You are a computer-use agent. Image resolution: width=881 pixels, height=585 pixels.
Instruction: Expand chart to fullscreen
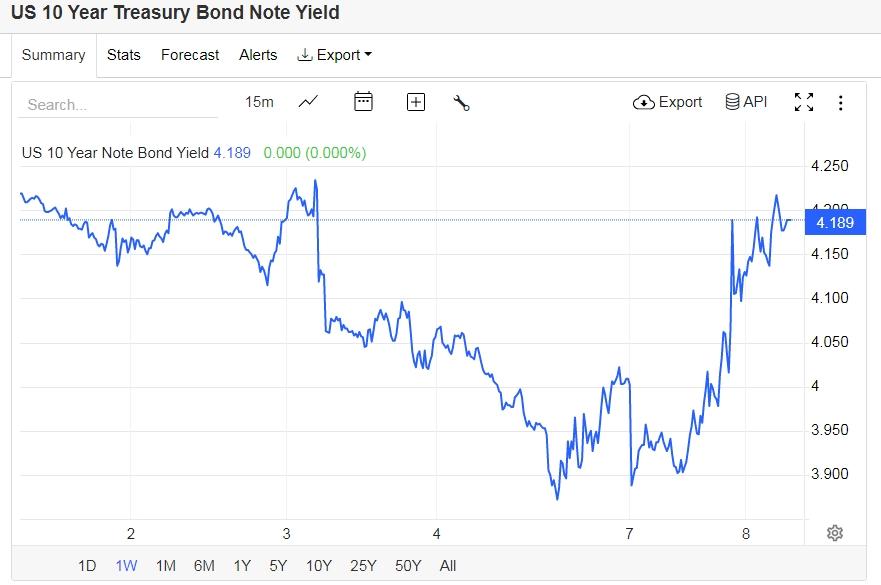[803, 102]
